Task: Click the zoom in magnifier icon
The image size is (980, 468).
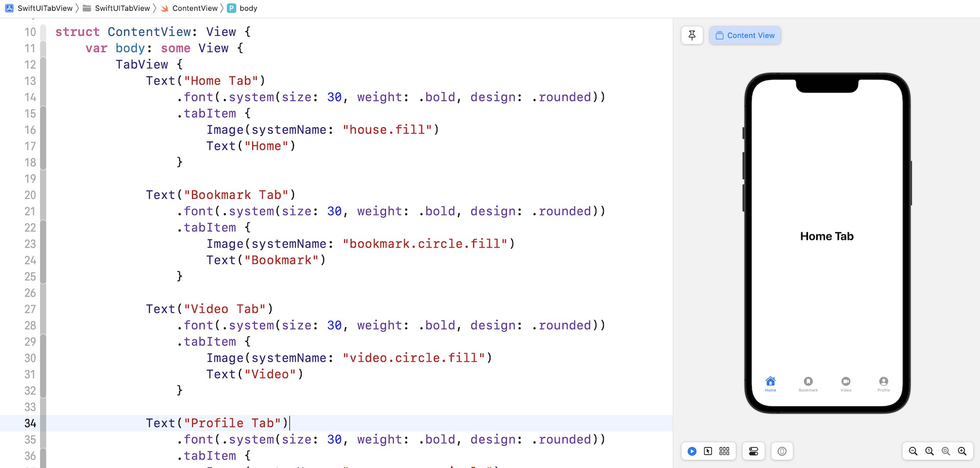Action: tap(963, 451)
